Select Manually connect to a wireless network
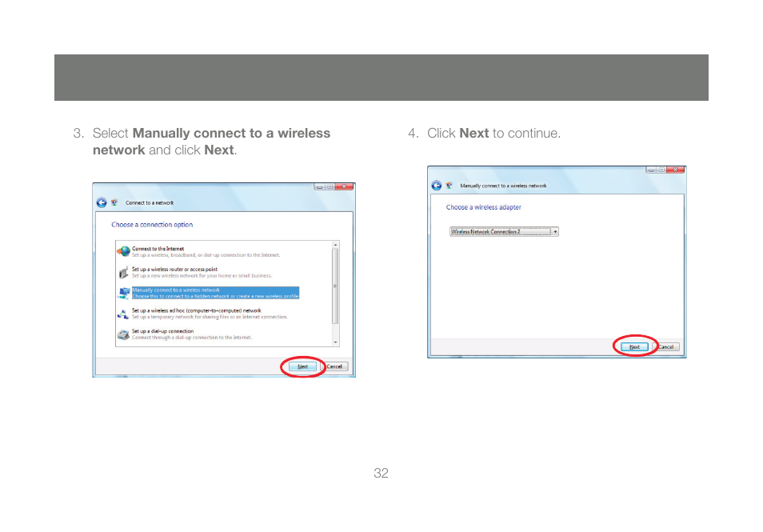The width and height of the screenshot is (763, 532). pos(215,293)
